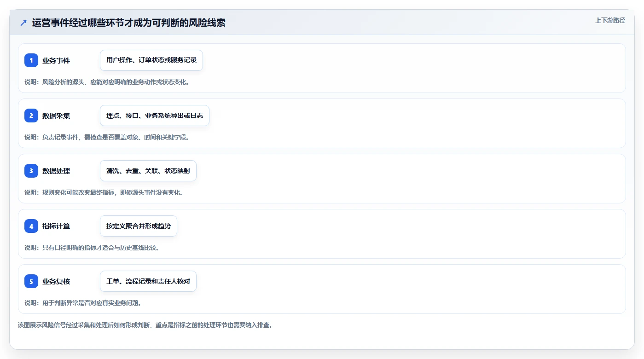Click the 数据采集 step label
The height and width of the screenshot is (359, 644).
click(x=56, y=116)
